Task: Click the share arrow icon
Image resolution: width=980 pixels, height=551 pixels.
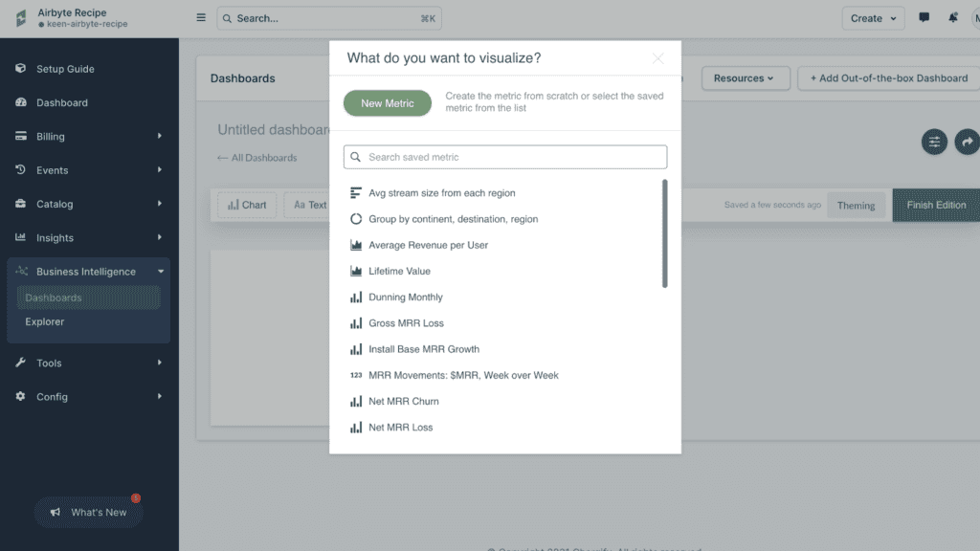Action: (967, 142)
